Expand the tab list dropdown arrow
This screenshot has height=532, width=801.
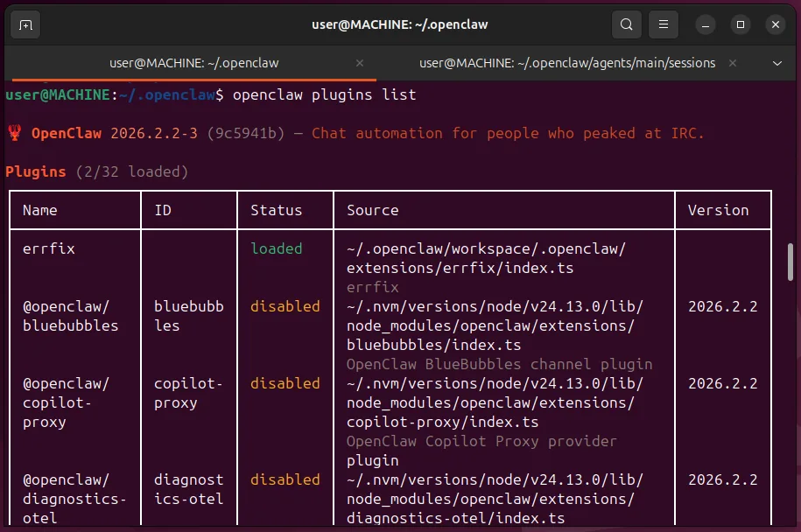(x=777, y=63)
